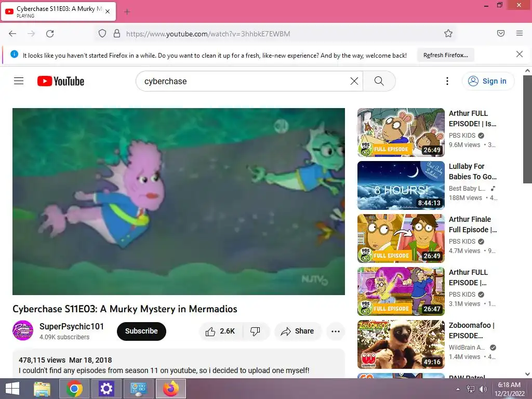Go to YouTube home via the logo
Image resolution: width=532 pixels, height=399 pixels.
click(61, 81)
